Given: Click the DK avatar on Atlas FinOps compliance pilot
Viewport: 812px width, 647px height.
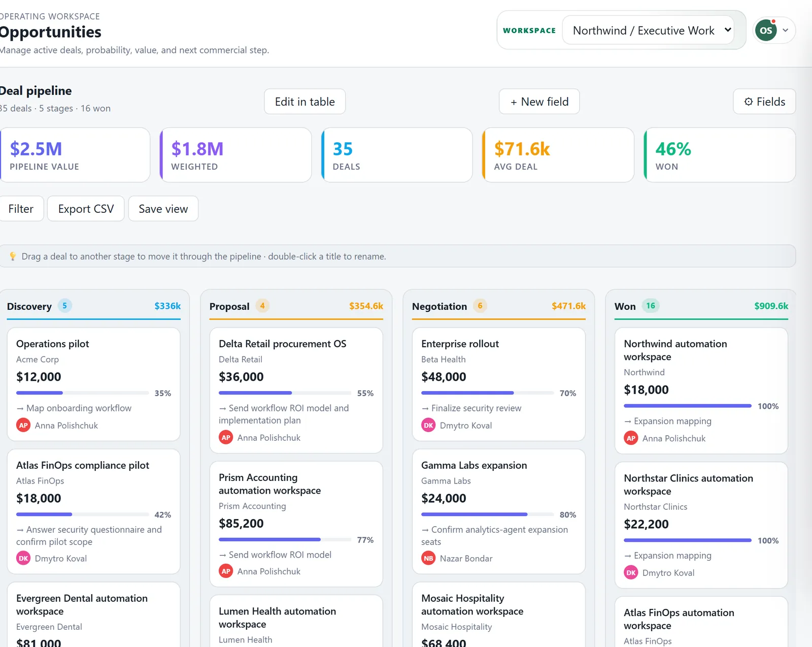Looking at the screenshot, I should coord(23,558).
